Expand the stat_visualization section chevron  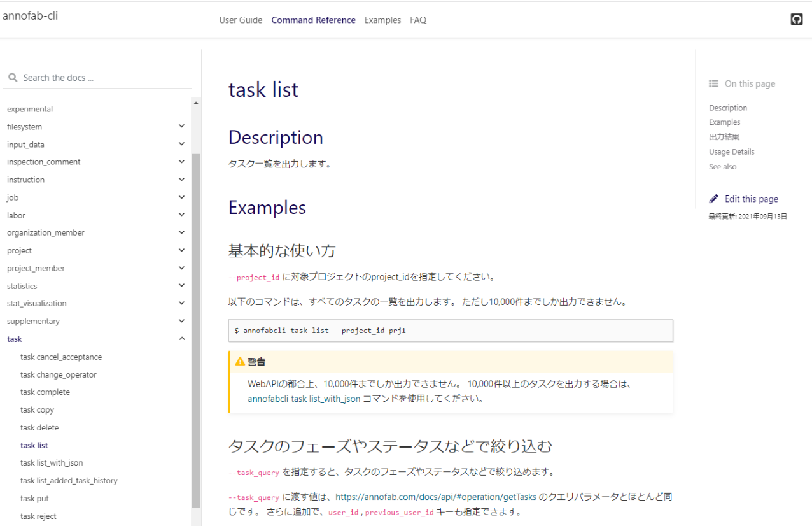(182, 303)
